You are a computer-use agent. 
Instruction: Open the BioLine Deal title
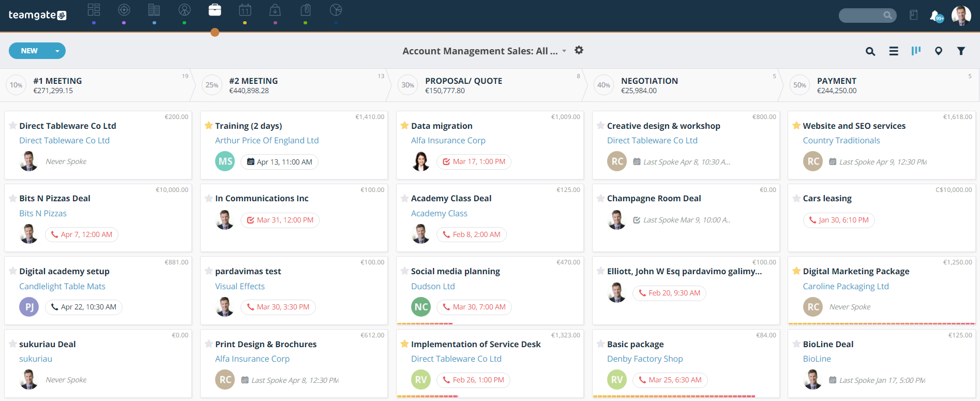828,344
